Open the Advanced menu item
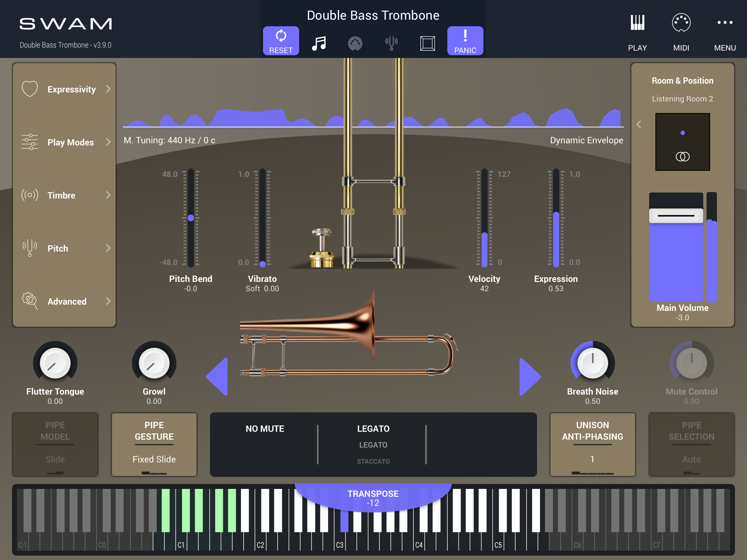Viewport: 747px width, 560px height. 64,301
